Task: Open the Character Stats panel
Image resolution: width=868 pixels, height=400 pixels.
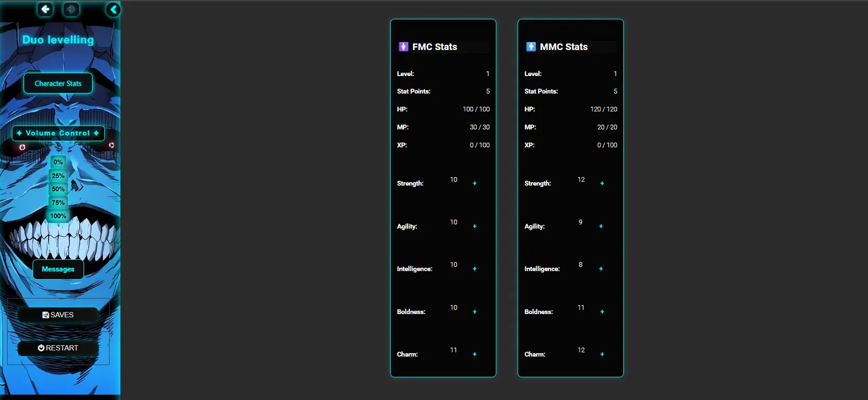Action: [x=58, y=83]
